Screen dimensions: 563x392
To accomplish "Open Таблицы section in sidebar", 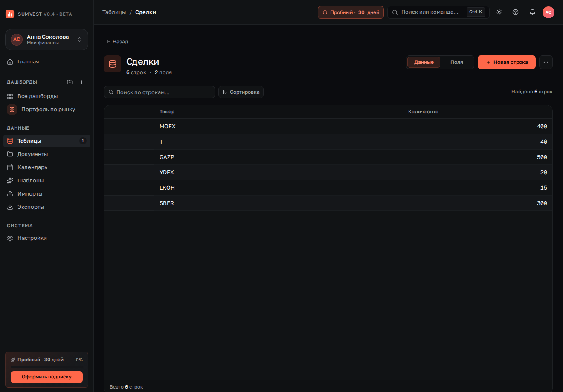I will pyautogui.click(x=46, y=141).
